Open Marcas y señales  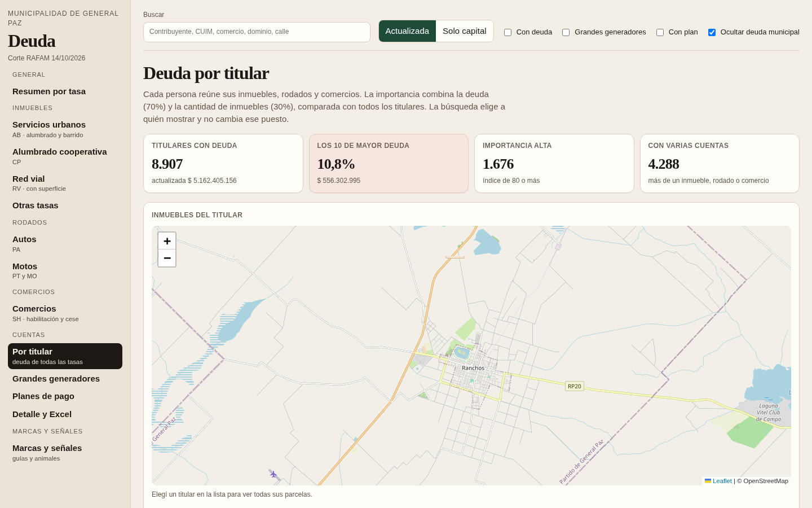(x=65, y=452)
